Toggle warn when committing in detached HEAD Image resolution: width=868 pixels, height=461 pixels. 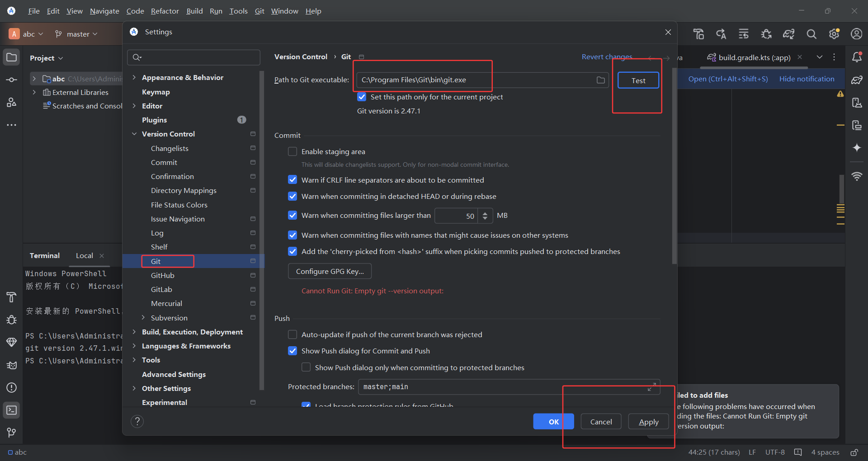click(292, 196)
